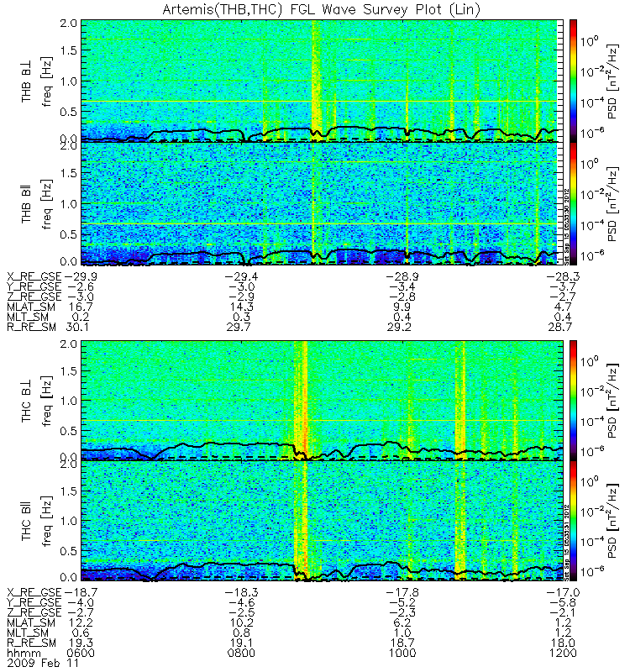Image resolution: width=630 pixels, height=672 pixels.
Task: Click the Y_RE_GSE value -3.4
Action: [x=402, y=286]
